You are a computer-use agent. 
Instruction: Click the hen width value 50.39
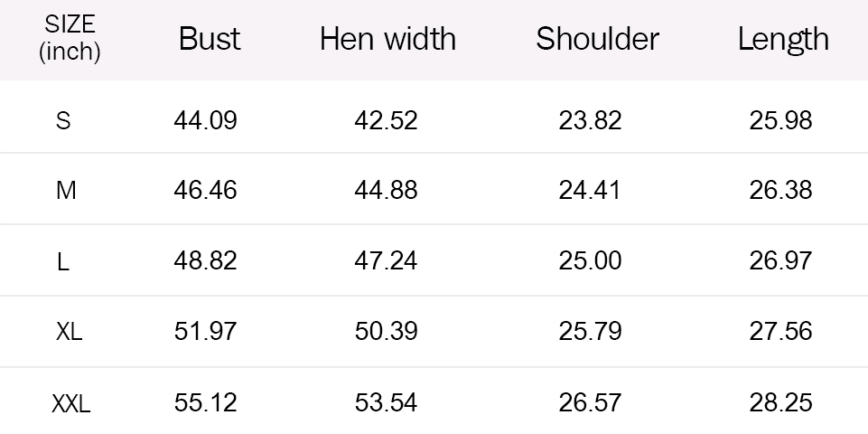click(x=386, y=332)
